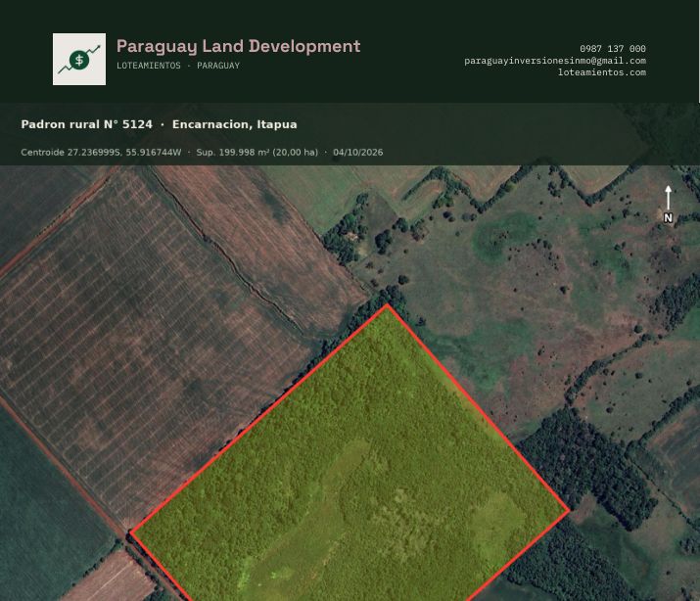Click the date 04/10/2026

358,152
